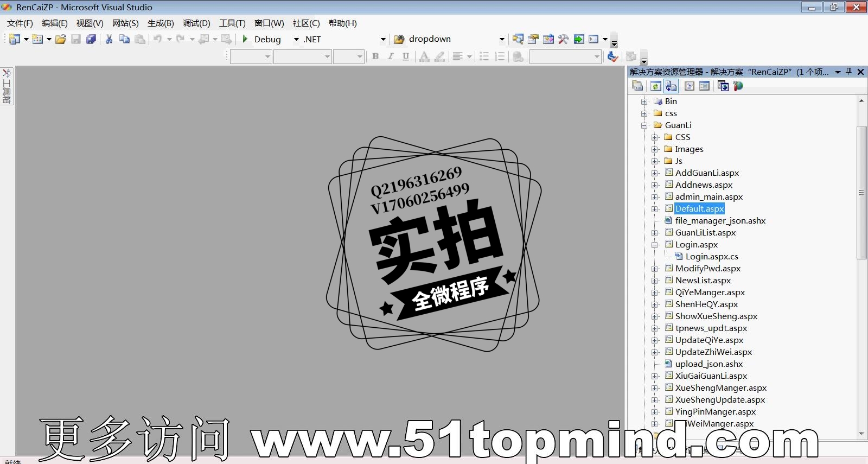Screen dimensions: 868x464
Task: Open Solution Explorer via toolbar icon
Action: pos(518,39)
